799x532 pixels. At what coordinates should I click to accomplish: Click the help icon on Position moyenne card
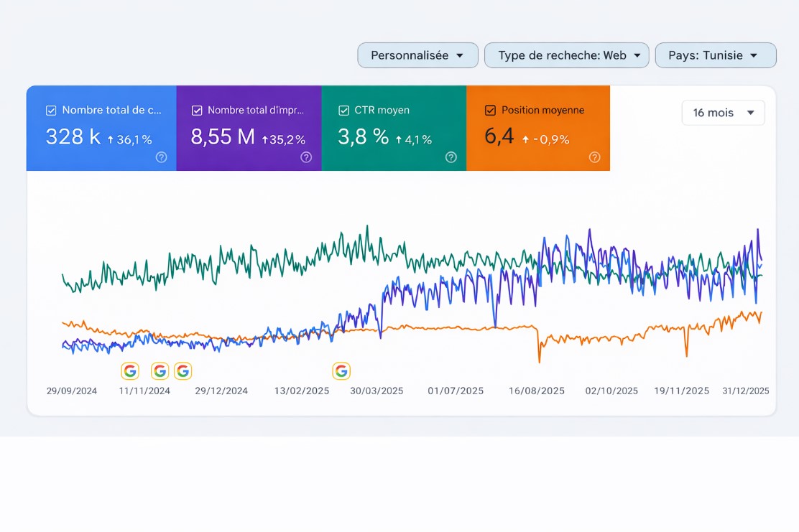click(595, 157)
